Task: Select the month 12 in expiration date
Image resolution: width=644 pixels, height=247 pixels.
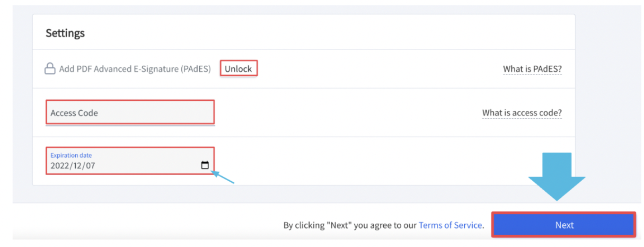Action: pos(77,166)
